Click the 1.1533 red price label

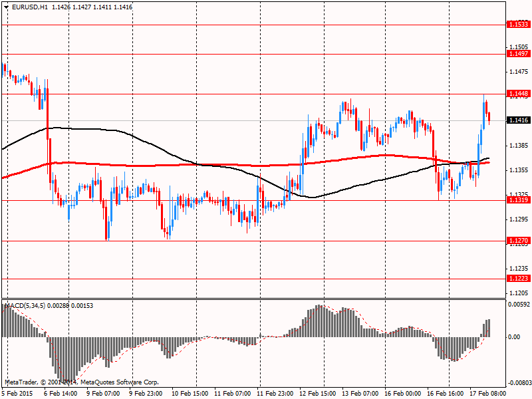(x=518, y=24)
